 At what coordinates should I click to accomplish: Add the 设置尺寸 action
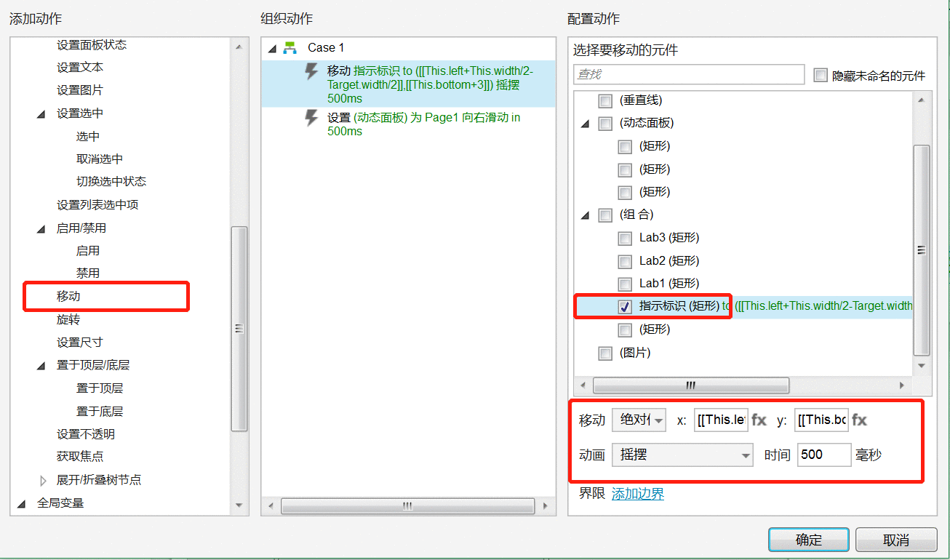(x=80, y=343)
